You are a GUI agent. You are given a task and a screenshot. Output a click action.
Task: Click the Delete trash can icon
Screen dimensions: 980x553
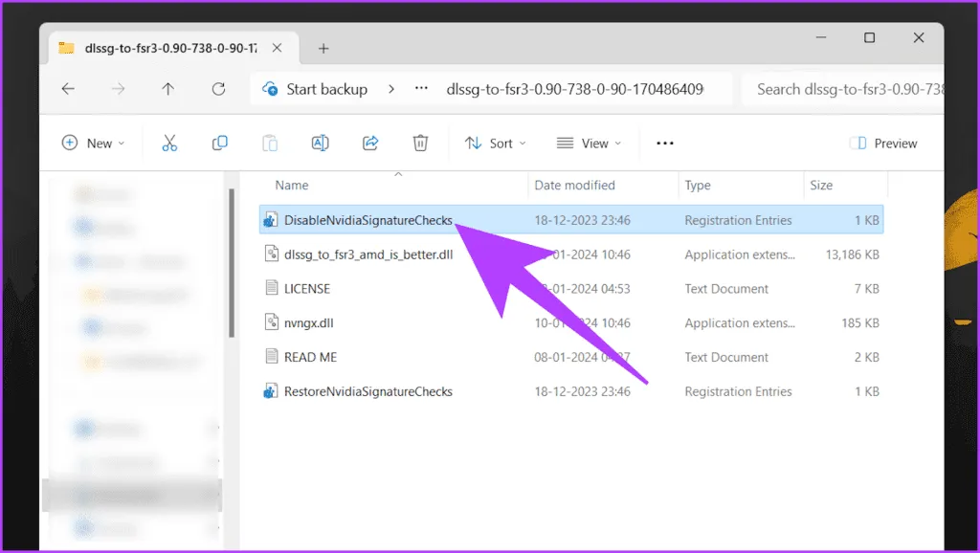tap(420, 144)
